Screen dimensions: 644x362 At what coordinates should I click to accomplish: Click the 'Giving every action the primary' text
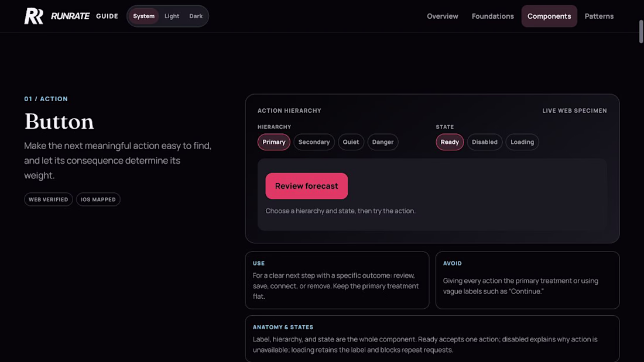tap(520, 286)
